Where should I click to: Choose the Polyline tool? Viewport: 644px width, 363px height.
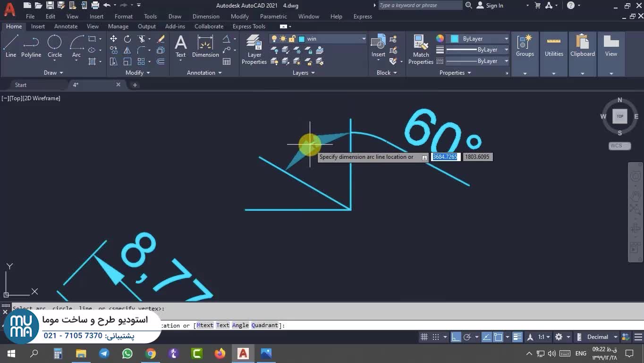[31, 46]
